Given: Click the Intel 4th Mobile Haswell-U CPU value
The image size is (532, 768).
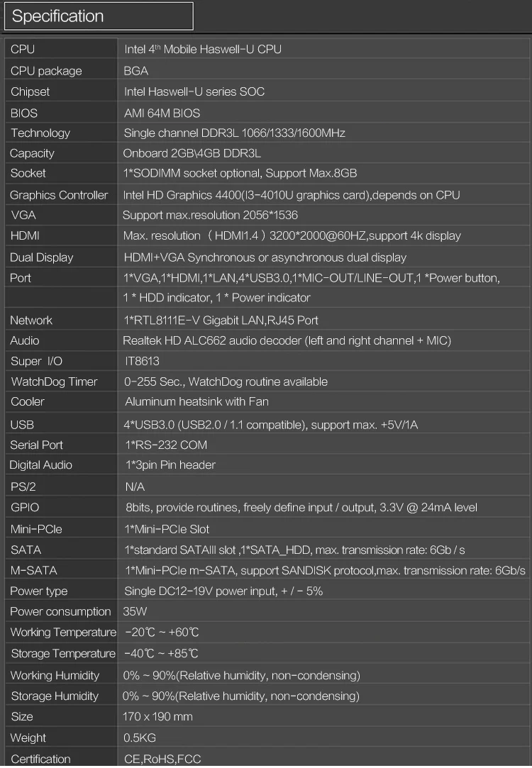Looking at the screenshot, I should pos(203,50).
